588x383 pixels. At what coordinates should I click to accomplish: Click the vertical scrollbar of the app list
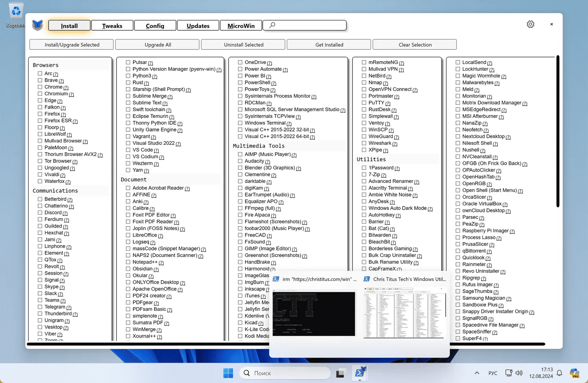coord(558,131)
